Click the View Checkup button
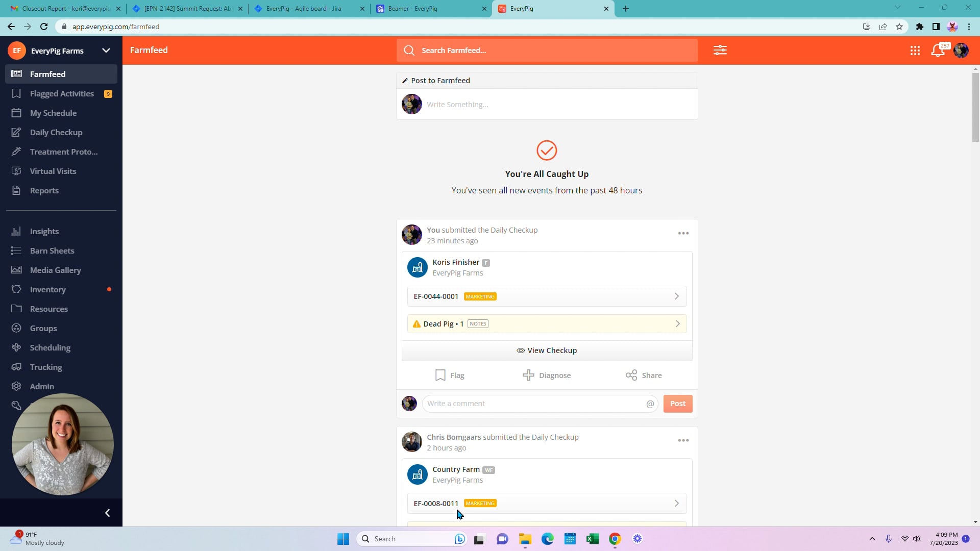This screenshot has width=980, height=551. pyautogui.click(x=547, y=350)
